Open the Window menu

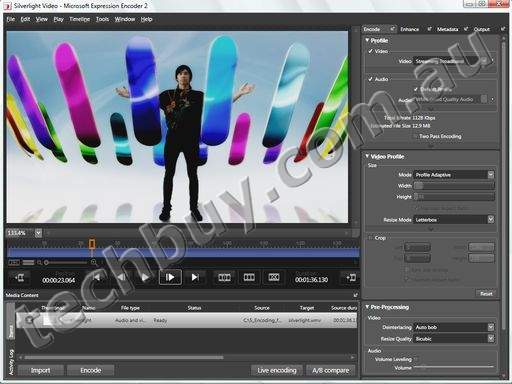coord(125,19)
